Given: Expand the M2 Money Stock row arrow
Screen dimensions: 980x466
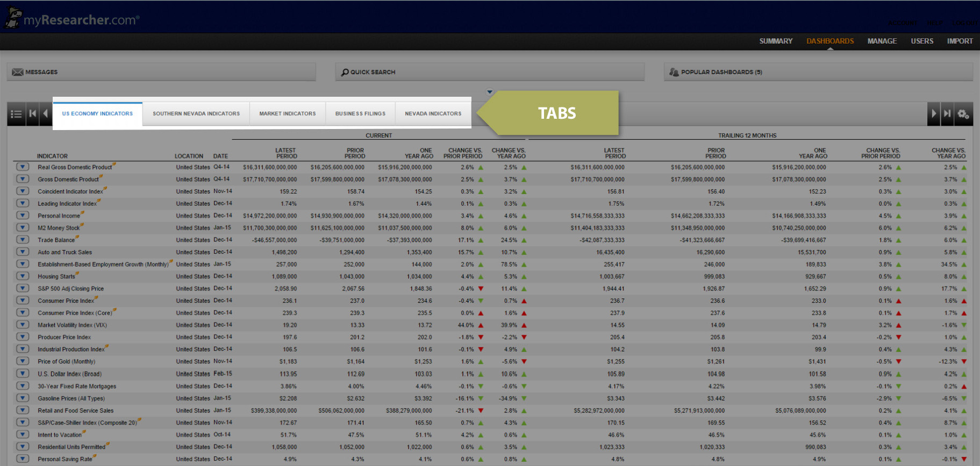Looking at the screenshot, I should coord(23,227).
